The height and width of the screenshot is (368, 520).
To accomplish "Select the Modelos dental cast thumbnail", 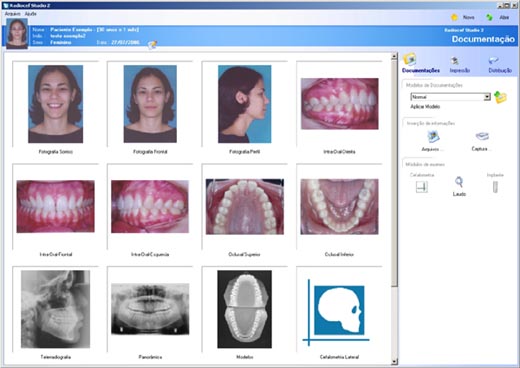I will pos(245,309).
